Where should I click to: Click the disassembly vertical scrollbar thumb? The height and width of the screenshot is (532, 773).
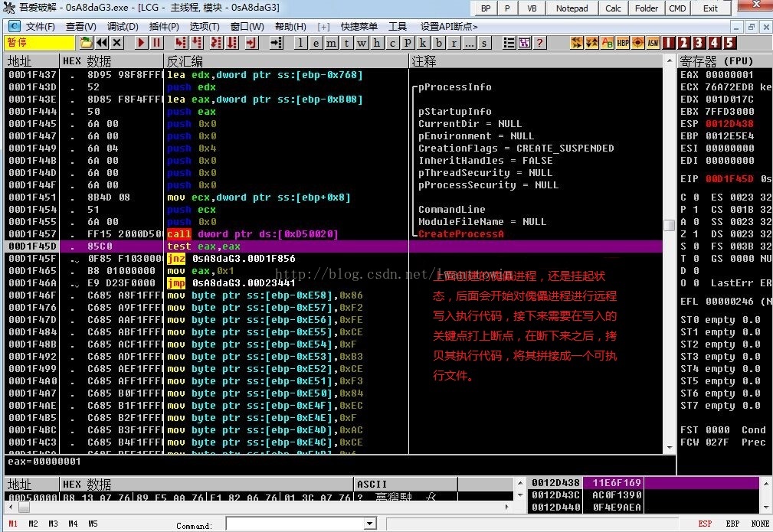(669, 225)
